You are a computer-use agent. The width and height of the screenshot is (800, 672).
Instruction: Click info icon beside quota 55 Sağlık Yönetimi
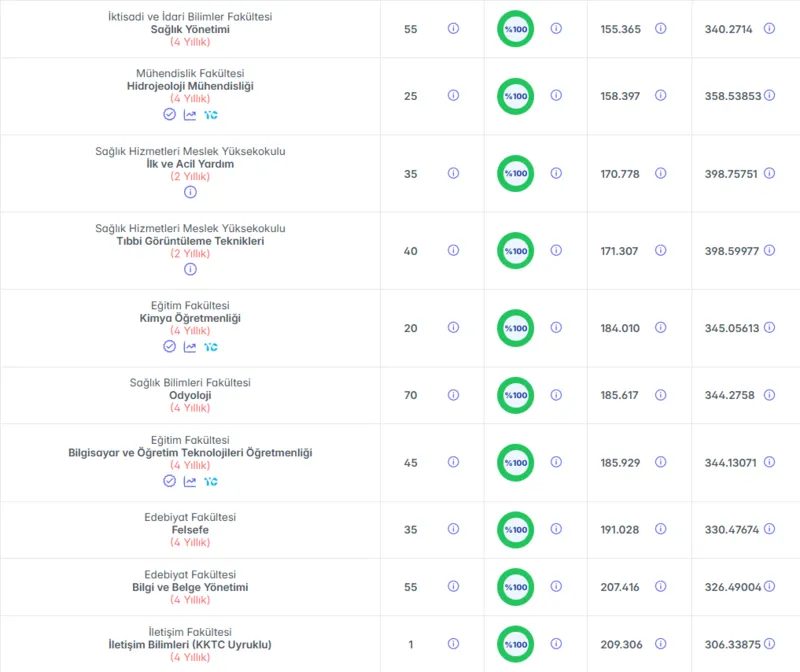[453, 29]
